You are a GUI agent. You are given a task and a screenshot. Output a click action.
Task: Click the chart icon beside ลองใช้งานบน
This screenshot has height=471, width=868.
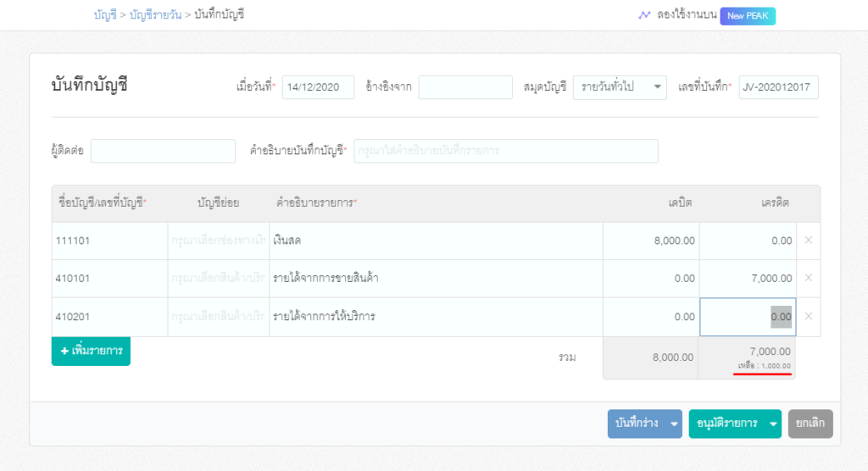click(x=644, y=15)
